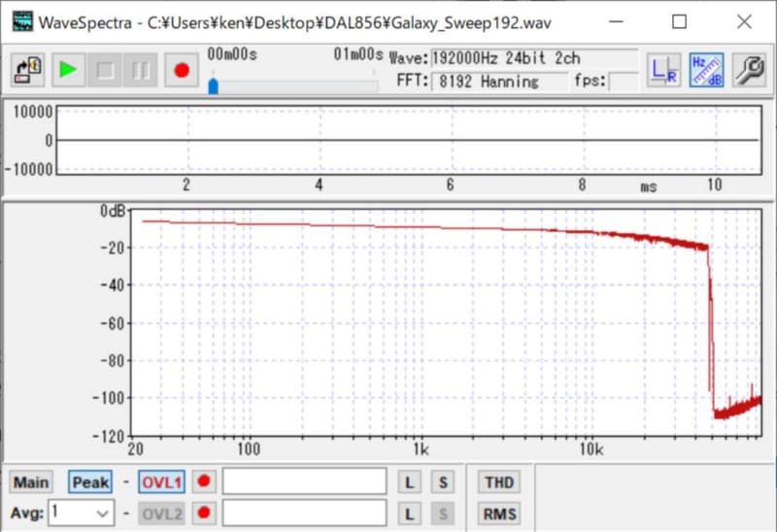Start recording with the red Record button

tap(182, 70)
